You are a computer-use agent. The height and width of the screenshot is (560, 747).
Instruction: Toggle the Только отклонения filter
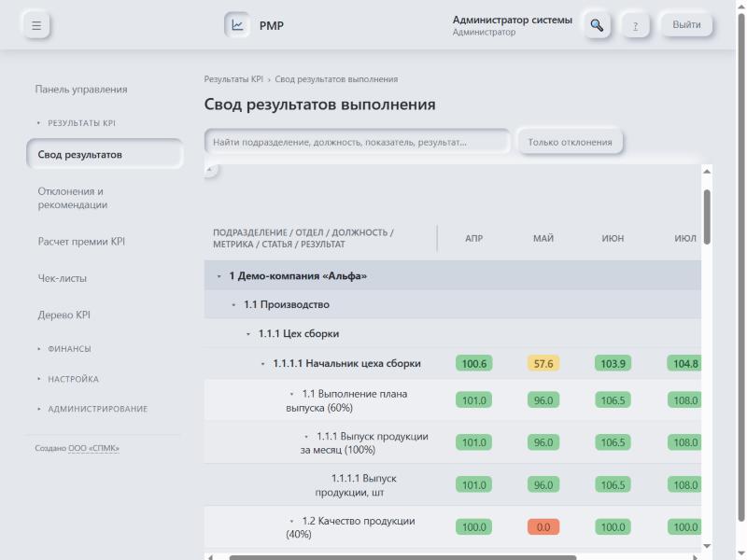[570, 142]
